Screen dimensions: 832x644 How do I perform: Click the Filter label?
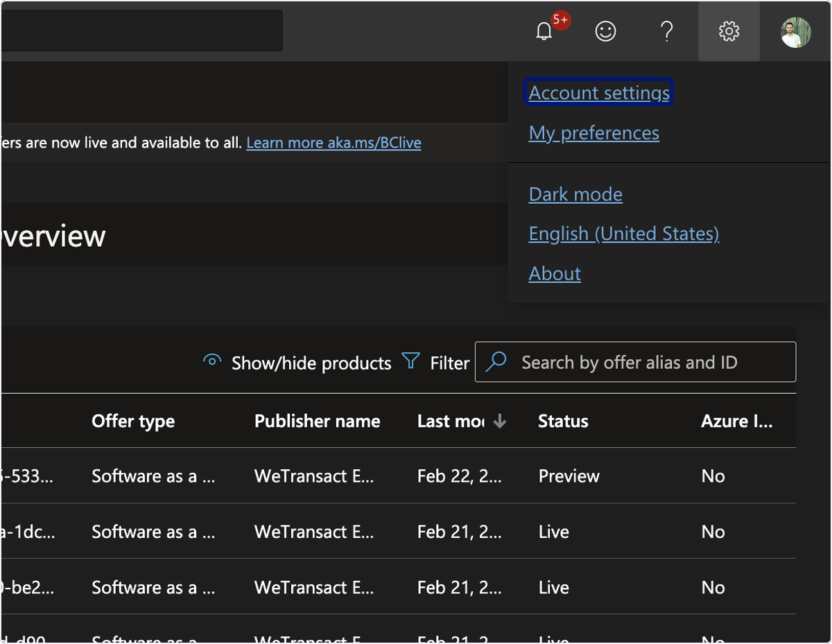(x=449, y=363)
